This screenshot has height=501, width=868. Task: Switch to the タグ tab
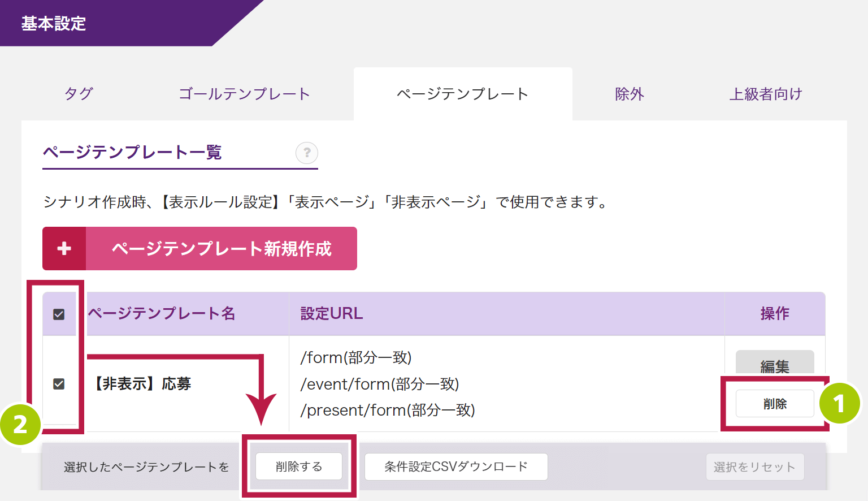click(79, 94)
